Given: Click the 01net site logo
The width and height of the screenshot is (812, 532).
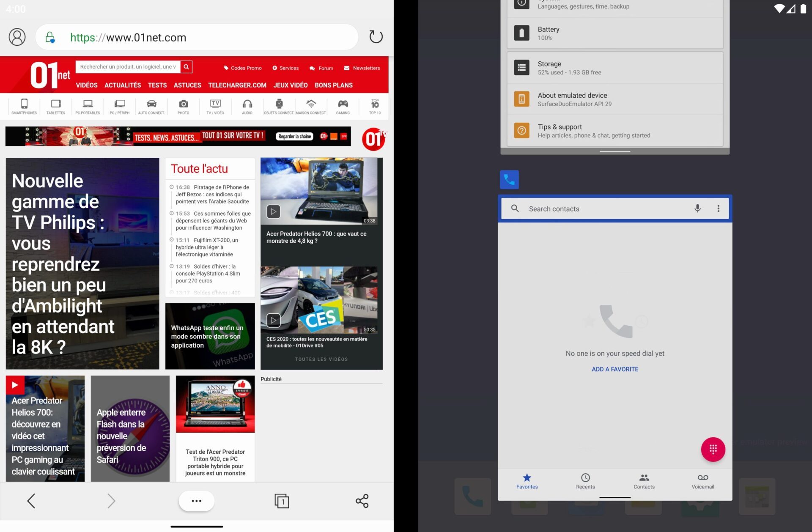Looking at the screenshot, I should [50, 75].
